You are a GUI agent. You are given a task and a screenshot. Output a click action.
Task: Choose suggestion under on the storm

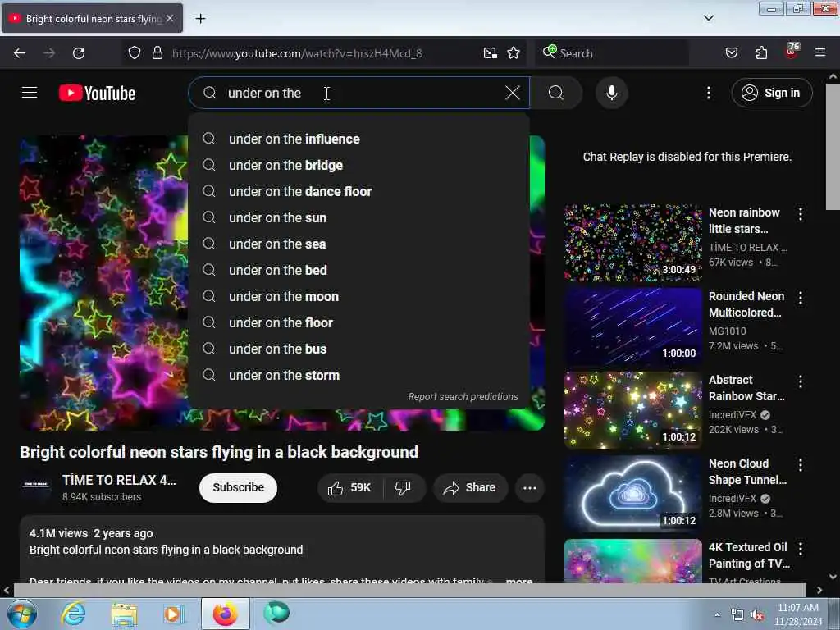click(x=359, y=375)
